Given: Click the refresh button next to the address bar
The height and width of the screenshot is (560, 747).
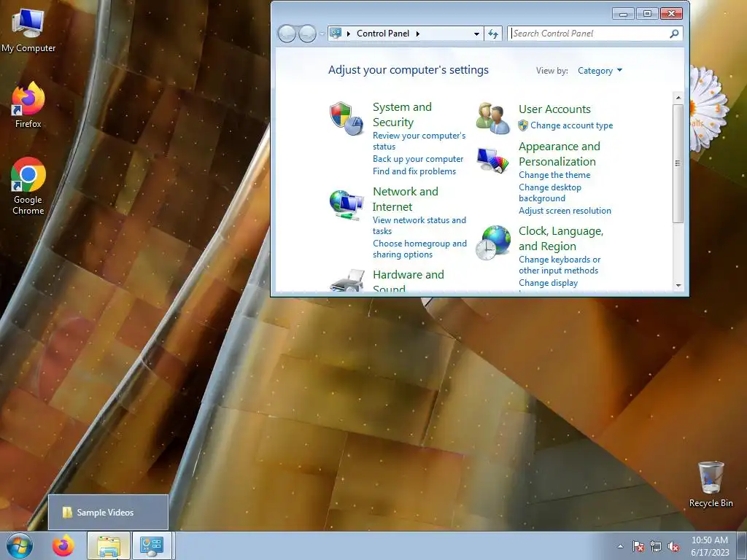Looking at the screenshot, I should (x=493, y=34).
